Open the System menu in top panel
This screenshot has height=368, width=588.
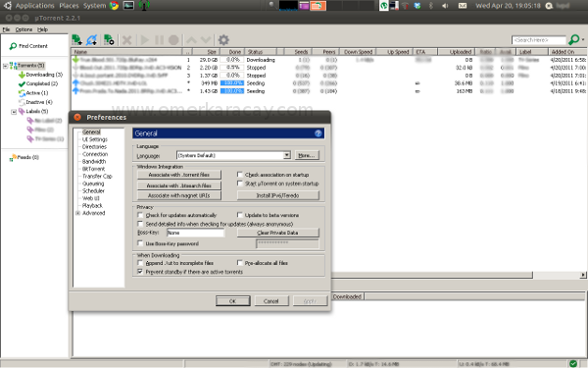[94, 6]
